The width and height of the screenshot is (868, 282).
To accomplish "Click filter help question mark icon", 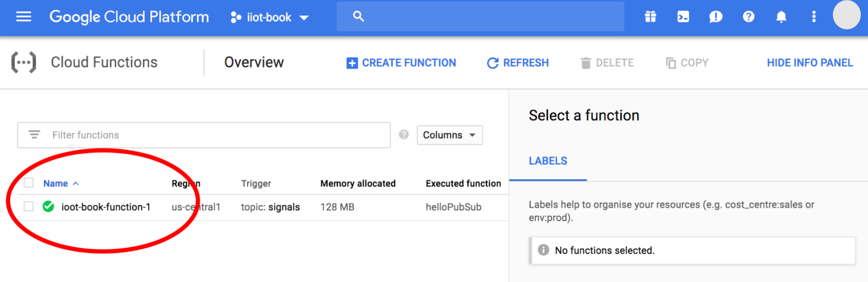I will tap(404, 135).
